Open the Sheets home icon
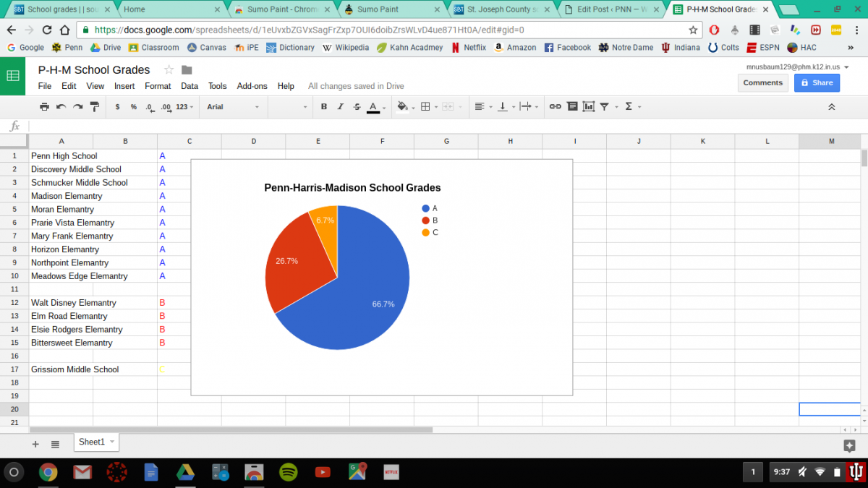868x488 pixels. click(13, 76)
